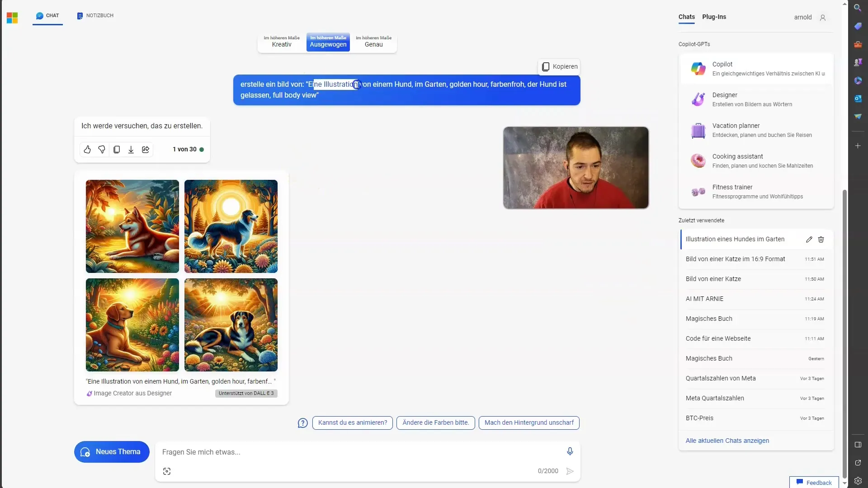Click the dog illustration bottom-left thumbnail
The width and height of the screenshot is (868, 488).
tap(132, 324)
